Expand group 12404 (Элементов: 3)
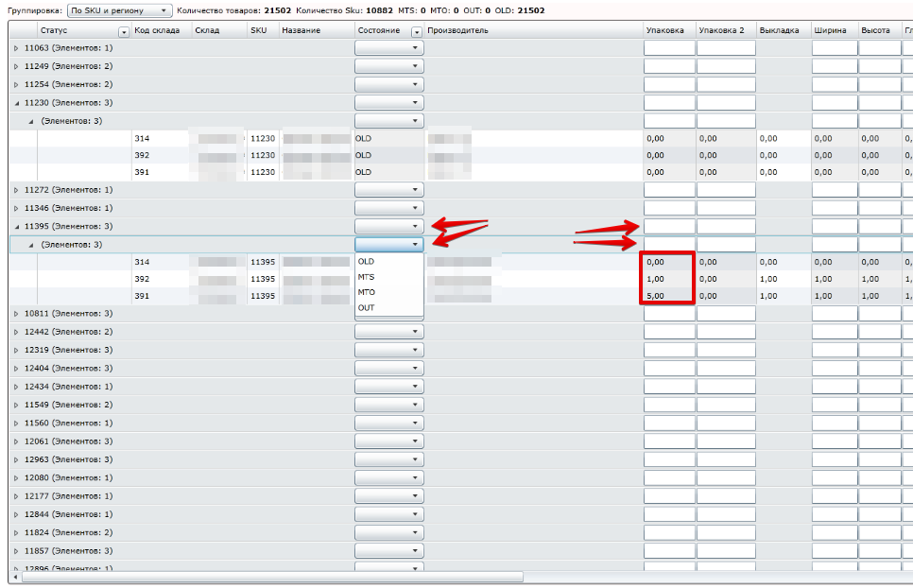Screen dimensions: 913x588 (16, 369)
